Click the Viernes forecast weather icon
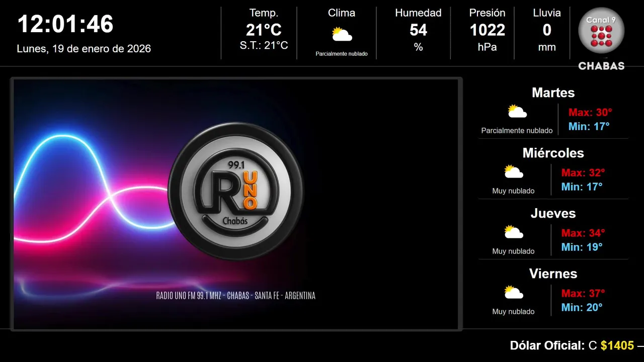 [514, 292]
